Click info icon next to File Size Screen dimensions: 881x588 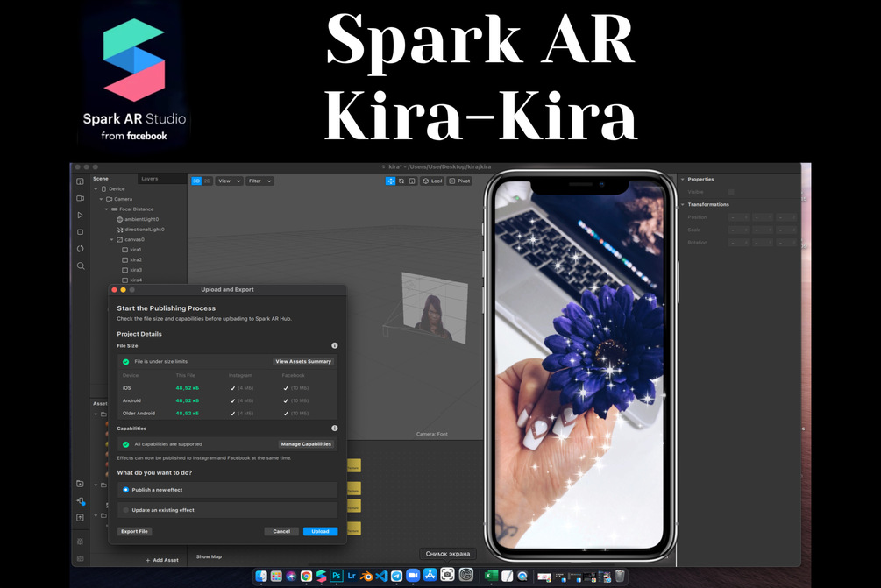coord(334,345)
